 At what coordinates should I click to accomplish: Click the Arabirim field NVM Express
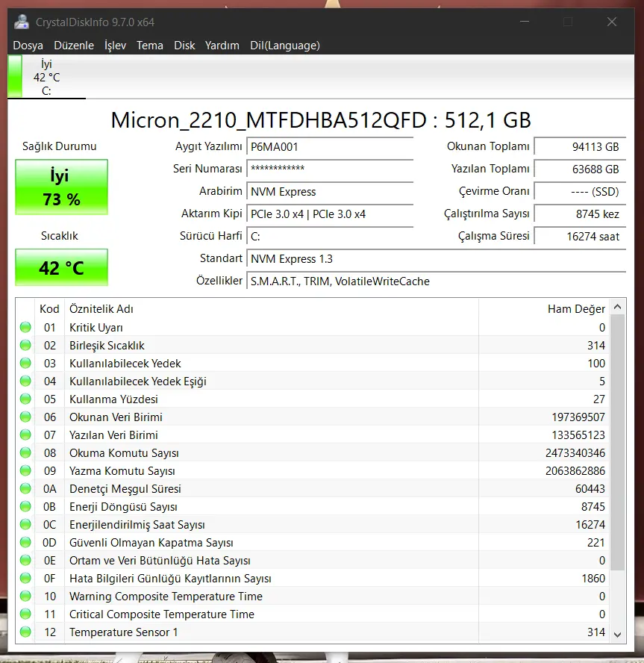click(330, 192)
